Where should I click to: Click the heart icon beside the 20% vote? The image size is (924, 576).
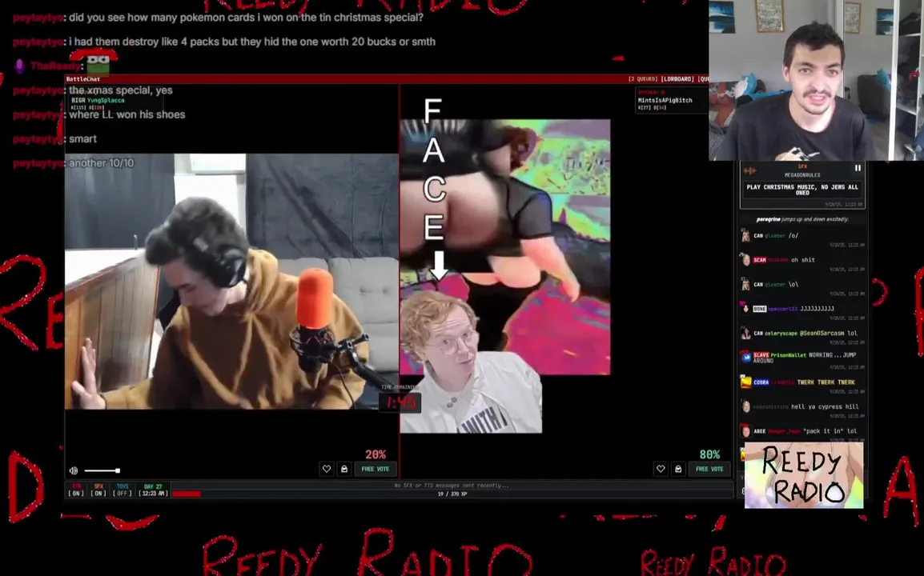tap(327, 469)
